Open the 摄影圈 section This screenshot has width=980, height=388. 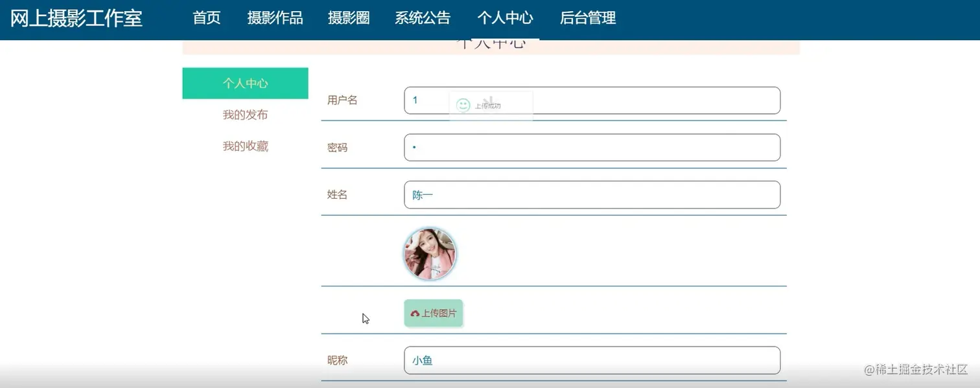349,18
